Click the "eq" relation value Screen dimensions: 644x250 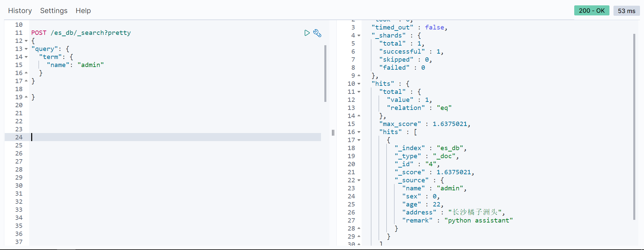click(444, 108)
